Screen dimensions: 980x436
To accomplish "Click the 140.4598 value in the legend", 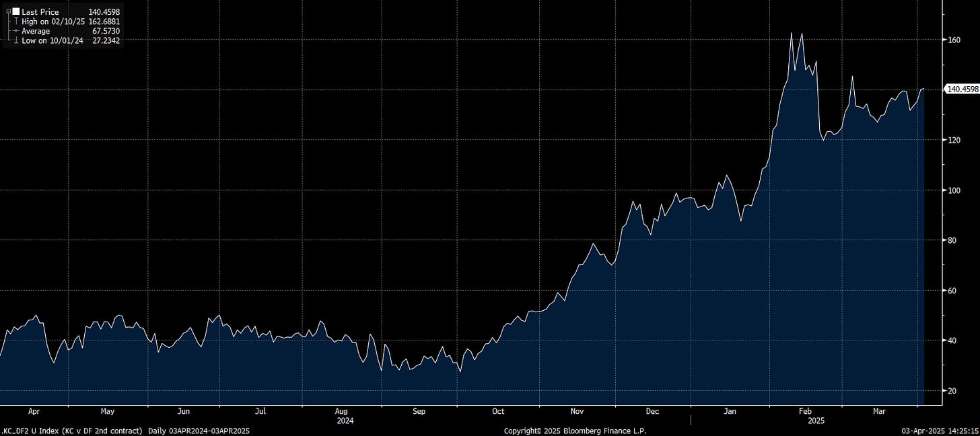I will tap(104, 12).
